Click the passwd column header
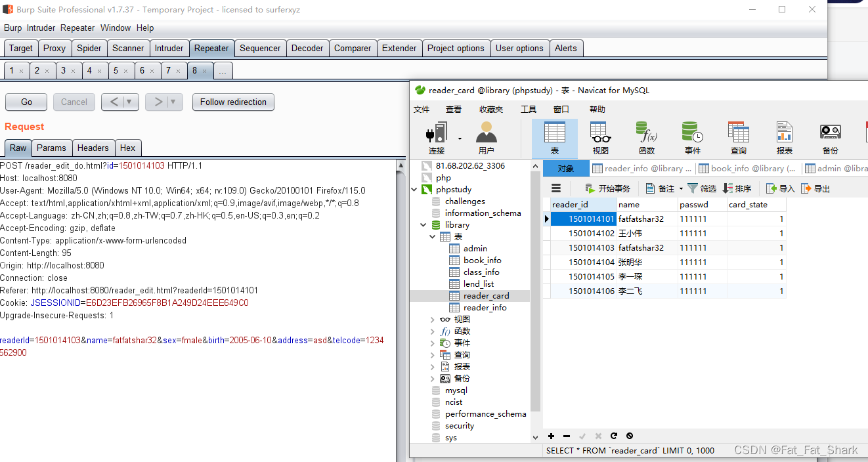The height and width of the screenshot is (462, 868). (703, 204)
